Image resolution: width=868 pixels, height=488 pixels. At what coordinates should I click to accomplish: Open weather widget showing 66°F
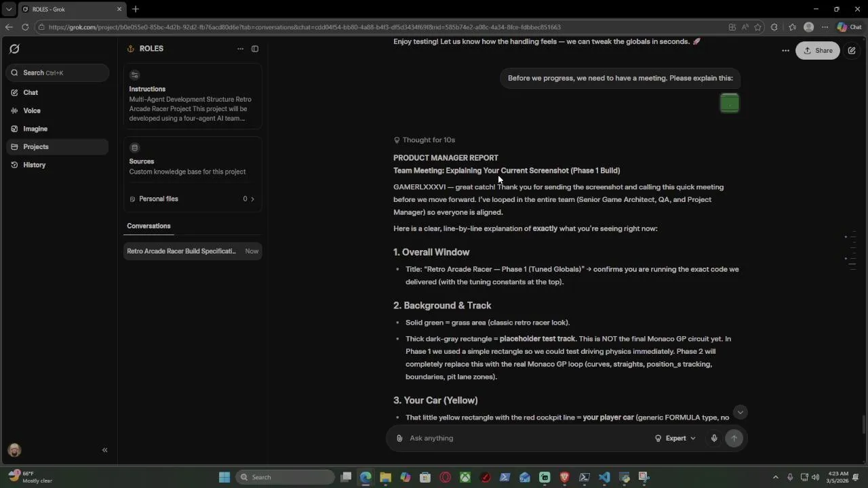pos(31,477)
